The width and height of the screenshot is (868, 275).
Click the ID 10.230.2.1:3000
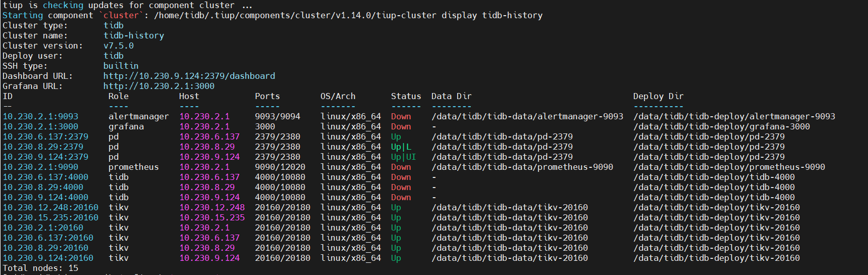pos(40,126)
